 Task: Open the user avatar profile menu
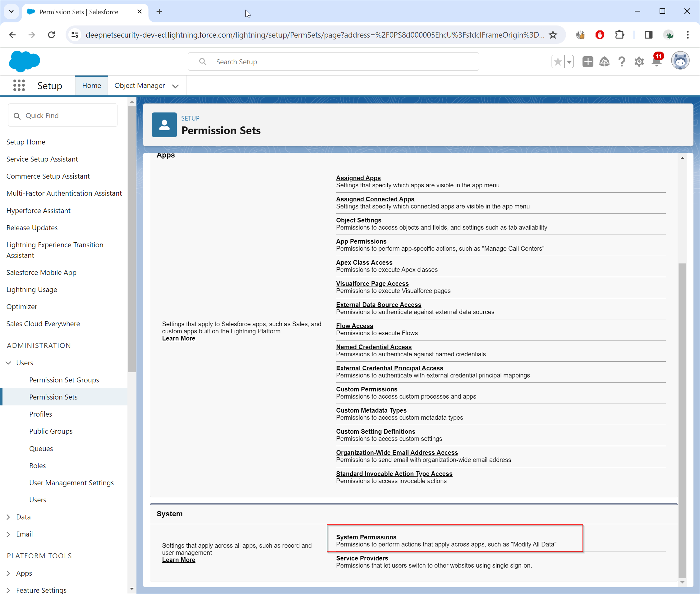[680, 61]
